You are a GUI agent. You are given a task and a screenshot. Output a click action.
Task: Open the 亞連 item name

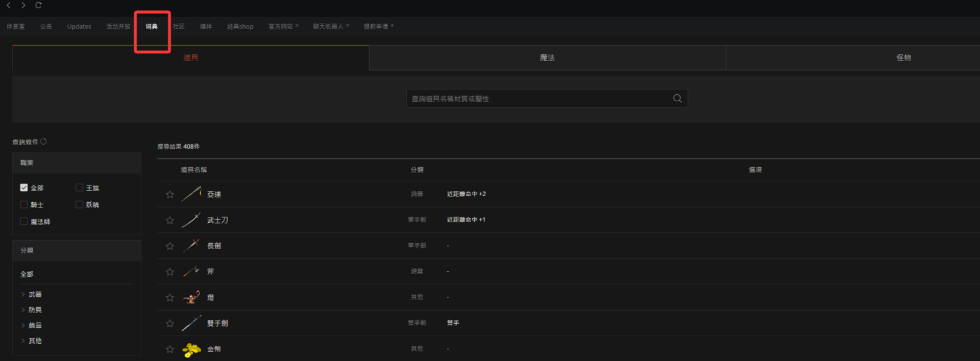click(214, 194)
